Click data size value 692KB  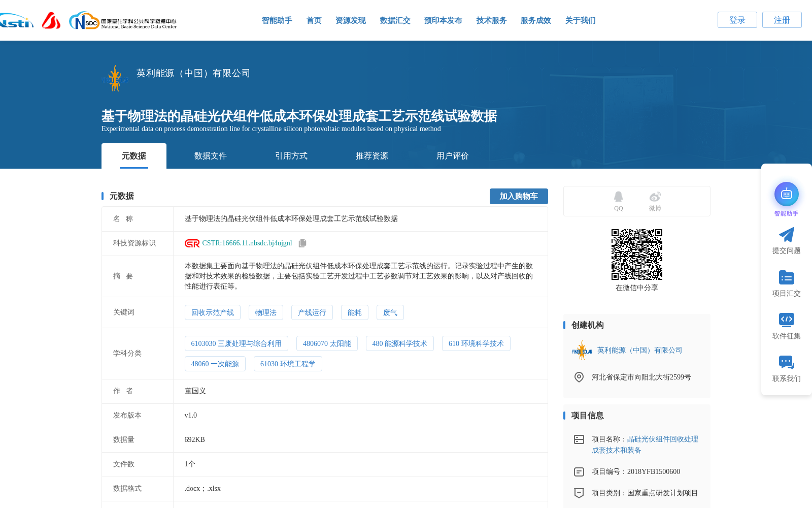(195, 440)
